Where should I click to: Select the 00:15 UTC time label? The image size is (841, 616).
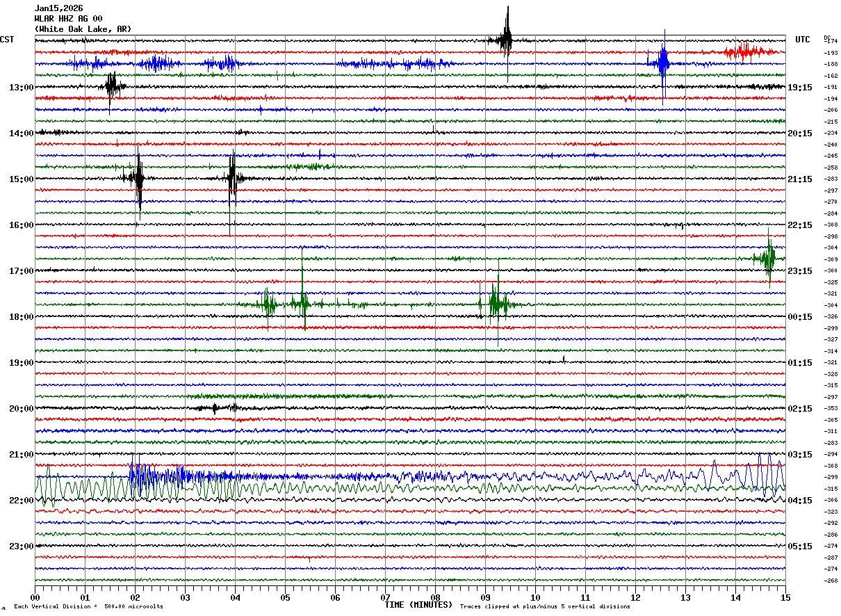click(800, 317)
